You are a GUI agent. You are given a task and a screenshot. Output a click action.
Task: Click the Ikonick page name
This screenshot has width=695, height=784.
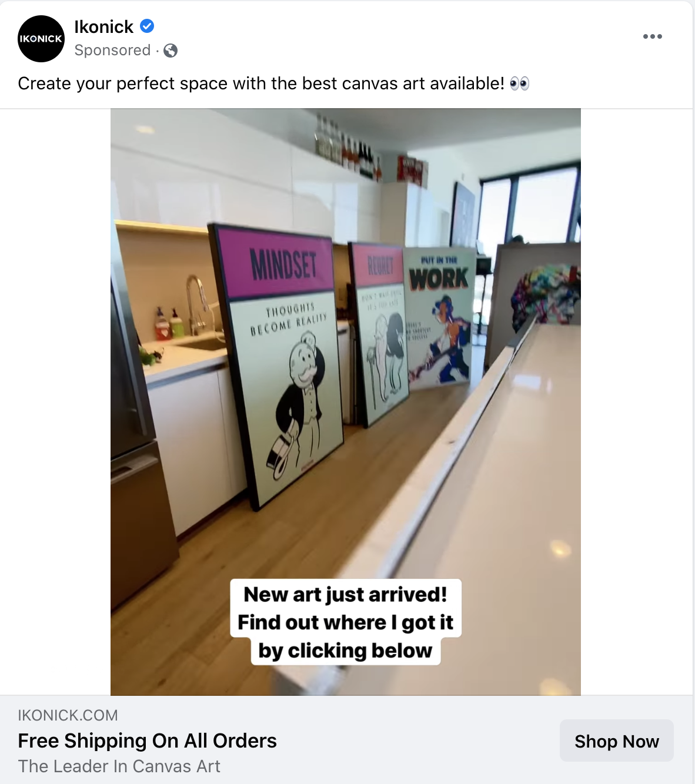pos(104,26)
